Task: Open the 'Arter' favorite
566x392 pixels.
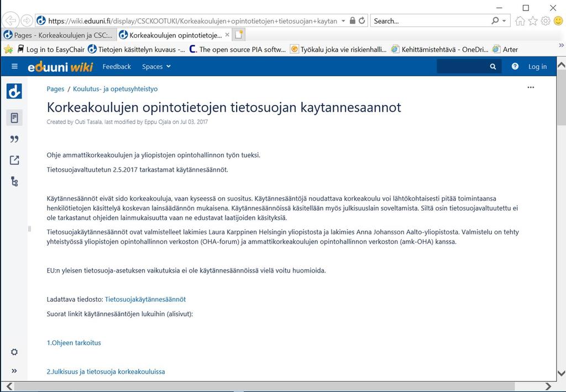Action: (505, 49)
